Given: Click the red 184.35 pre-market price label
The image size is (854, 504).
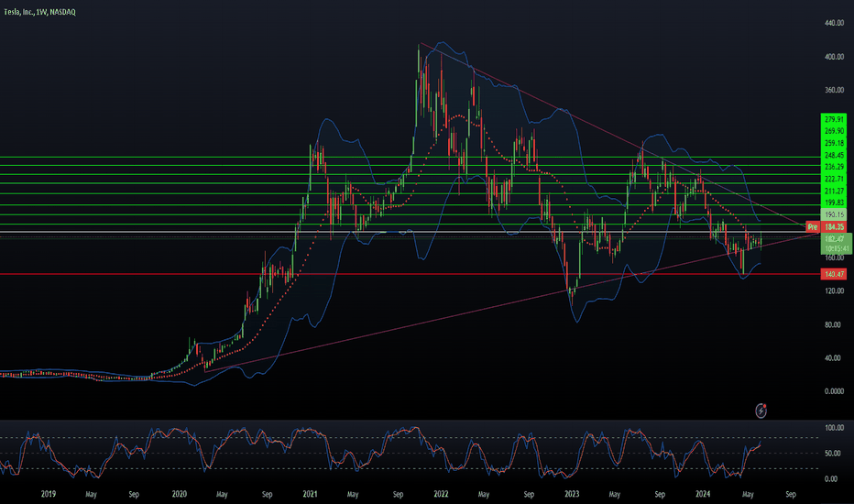Looking at the screenshot, I should point(834,226).
